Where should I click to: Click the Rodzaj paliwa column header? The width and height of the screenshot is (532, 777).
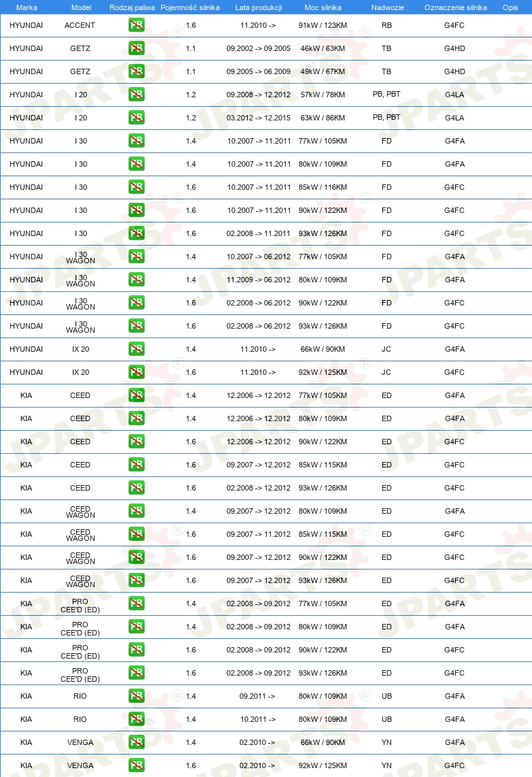[132, 7]
